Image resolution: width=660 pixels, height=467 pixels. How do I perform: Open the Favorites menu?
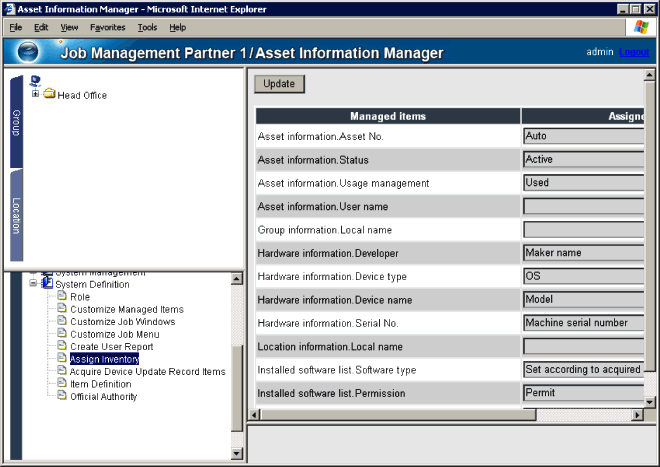click(107, 27)
